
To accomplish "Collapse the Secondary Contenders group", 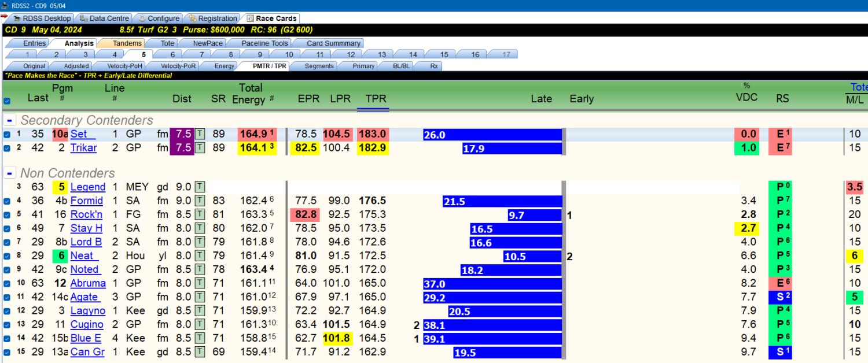I will [10, 120].
